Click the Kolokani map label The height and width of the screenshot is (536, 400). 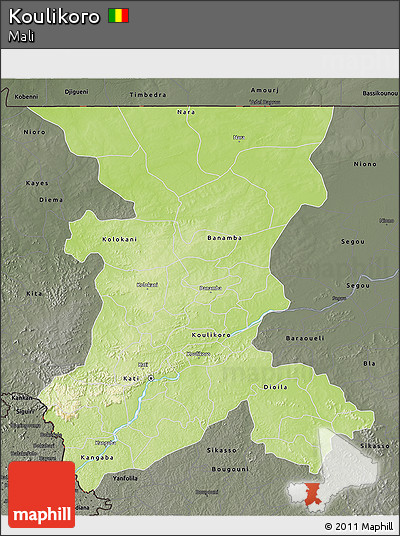coord(120,239)
